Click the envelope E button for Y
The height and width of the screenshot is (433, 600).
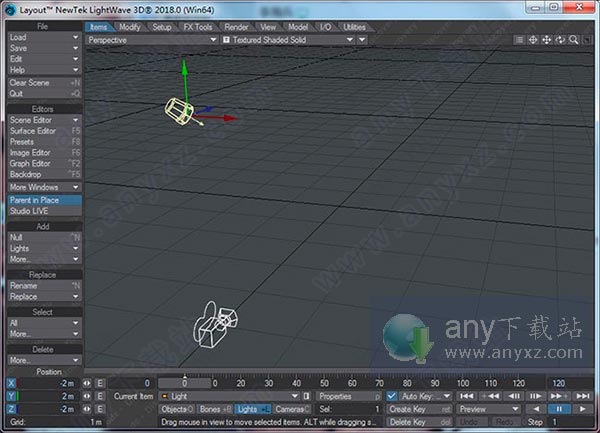[100, 396]
